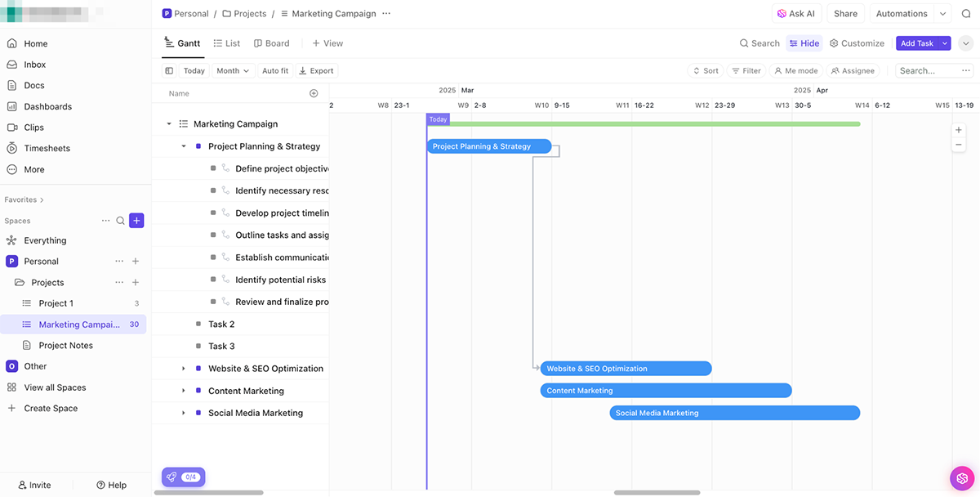Enable Me mode filtering

tap(795, 70)
